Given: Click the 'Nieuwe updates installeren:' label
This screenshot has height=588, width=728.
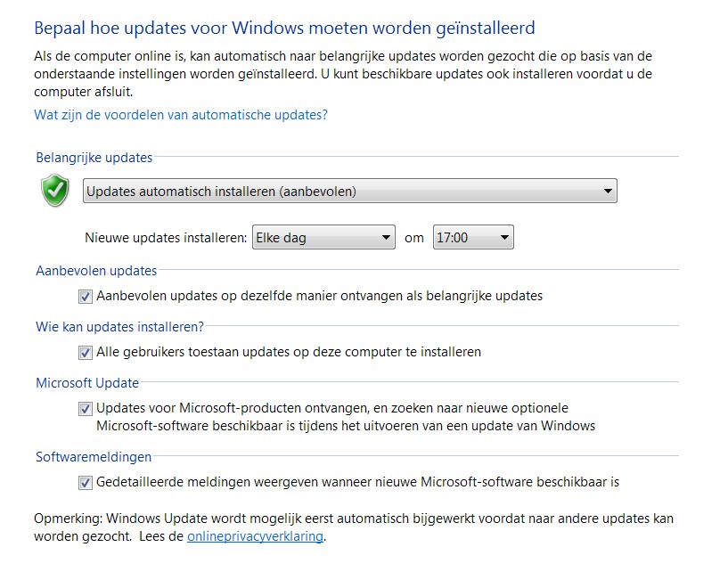Looking at the screenshot, I should point(166,238).
